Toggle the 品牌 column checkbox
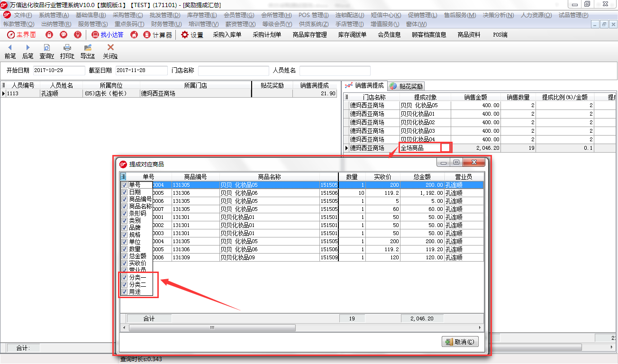Screen dimensions: 618x364 (124, 227)
